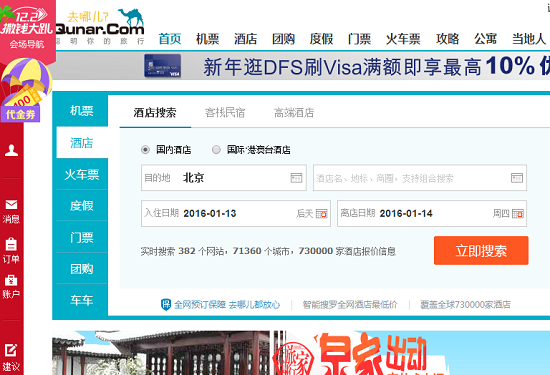This screenshot has height=375, width=550.
Task: Select 酒店 in left teal sidebar
Action: click(x=82, y=143)
